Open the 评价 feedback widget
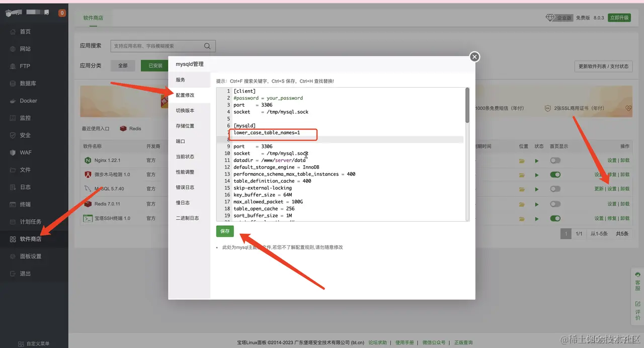The image size is (644, 348). [x=637, y=311]
